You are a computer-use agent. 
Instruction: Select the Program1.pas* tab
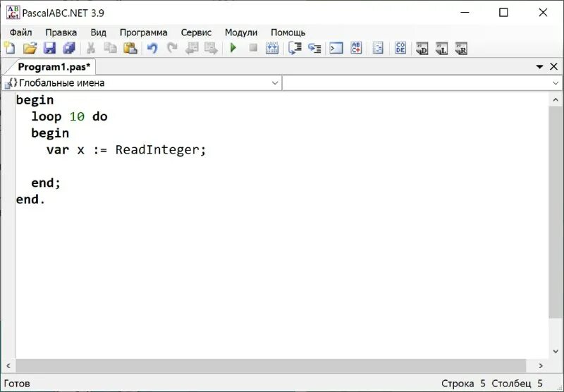(54, 67)
